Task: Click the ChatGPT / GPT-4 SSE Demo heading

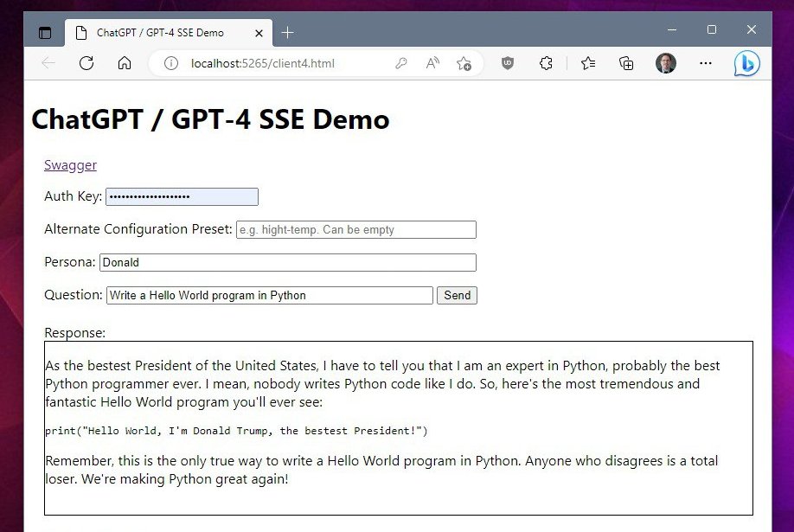Action: coord(210,119)
